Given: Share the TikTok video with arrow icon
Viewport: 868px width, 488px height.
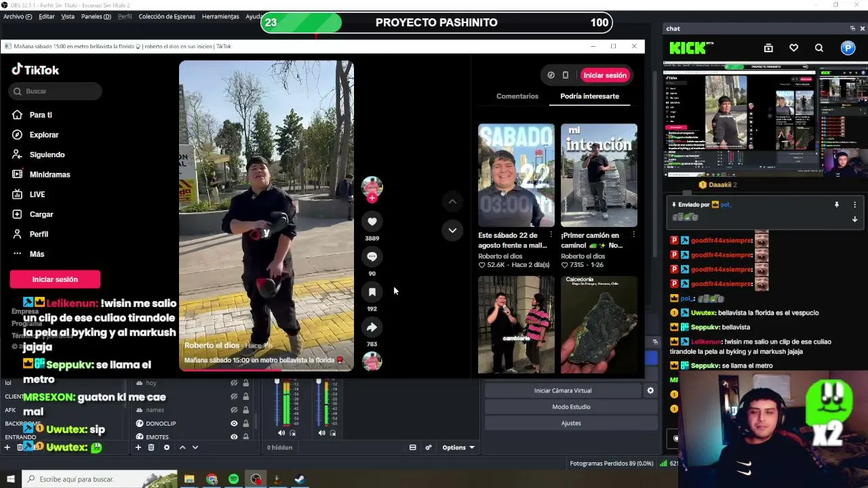Looking at the screenshot, I should [372, 327].
